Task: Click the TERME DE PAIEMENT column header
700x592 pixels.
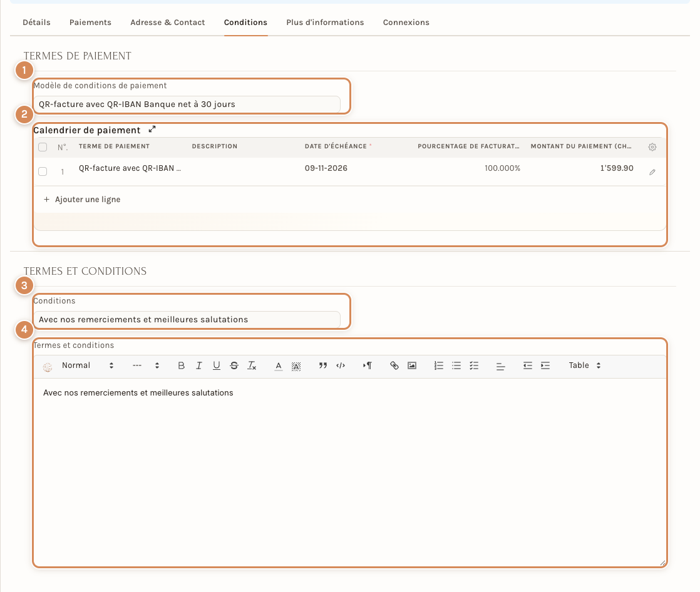Action: 115,146
